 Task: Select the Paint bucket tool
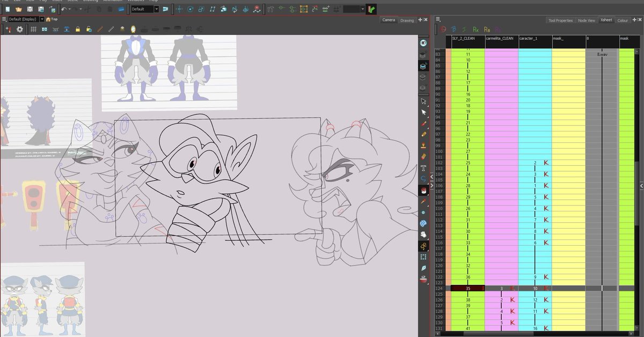pyautogui.click(x=423, y=191)
